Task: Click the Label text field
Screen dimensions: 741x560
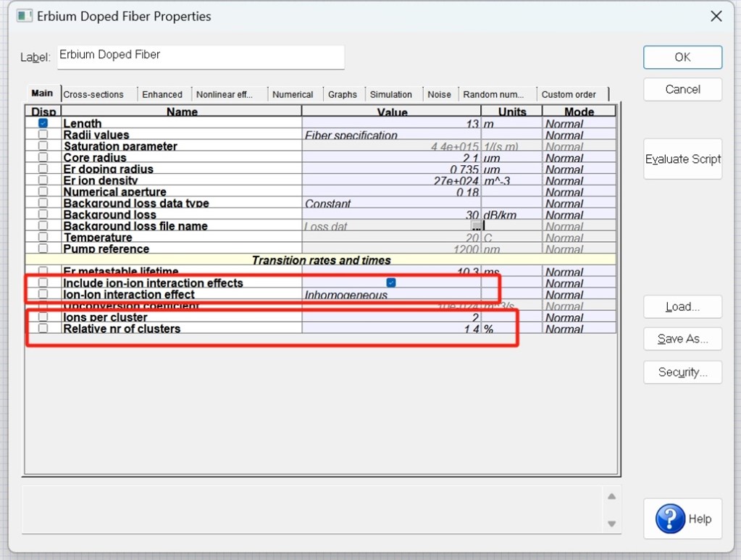Action: [x=201, y=57]
